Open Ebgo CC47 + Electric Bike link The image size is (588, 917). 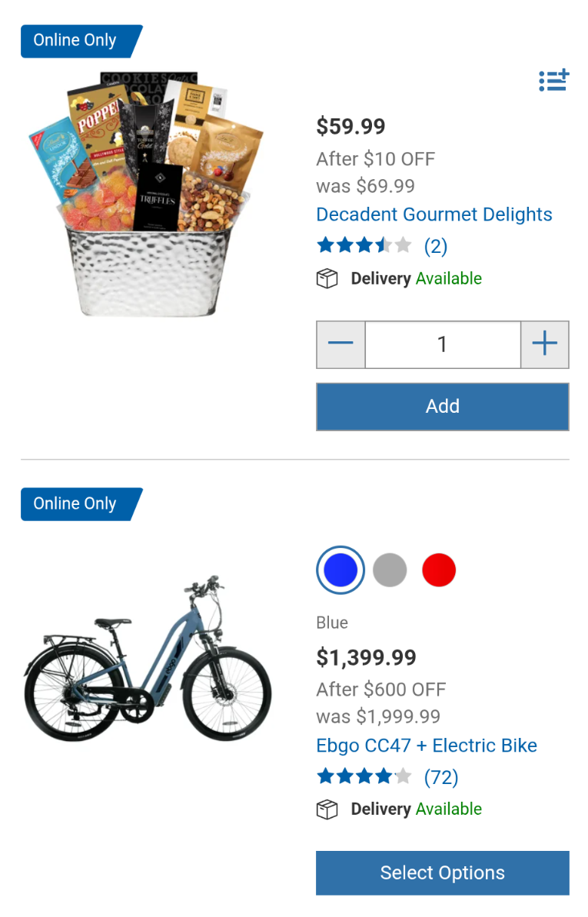(427, 746)
